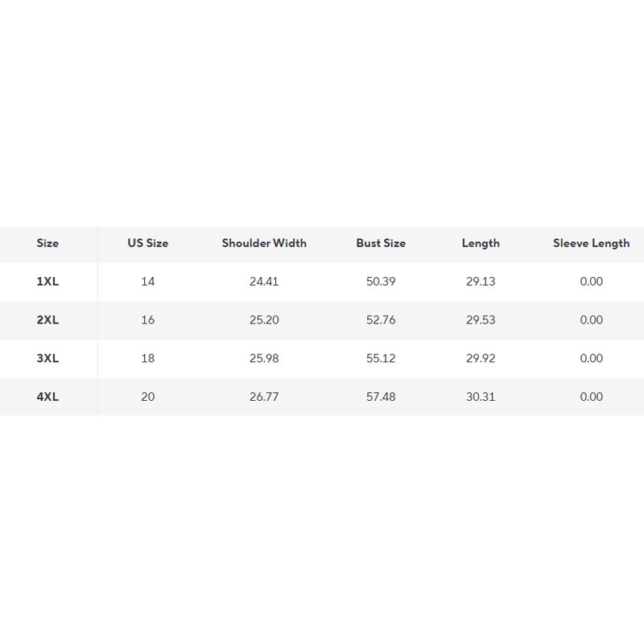Click the Bust Size column header
The height and width of the screenshot is (644, 644).
pyautogui.click(x=381, y=243)
